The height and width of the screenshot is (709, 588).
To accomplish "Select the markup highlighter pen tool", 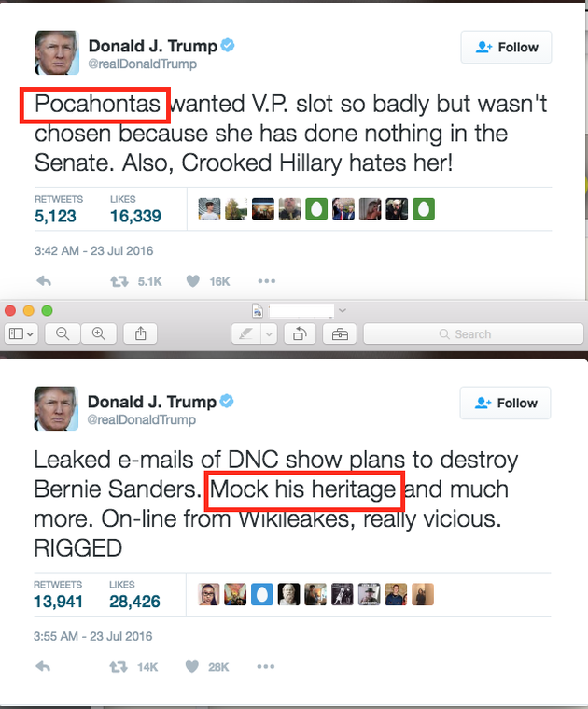I will 245,334.
